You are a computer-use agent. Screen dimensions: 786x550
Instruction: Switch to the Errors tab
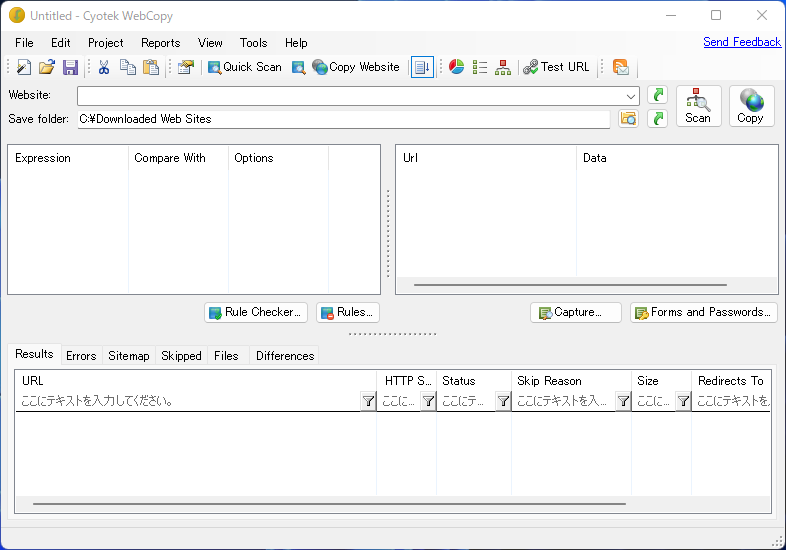(81, 355)
